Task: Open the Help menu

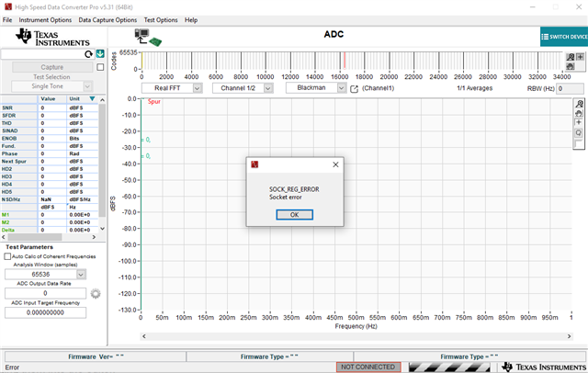Action: [x=191, y=20]
